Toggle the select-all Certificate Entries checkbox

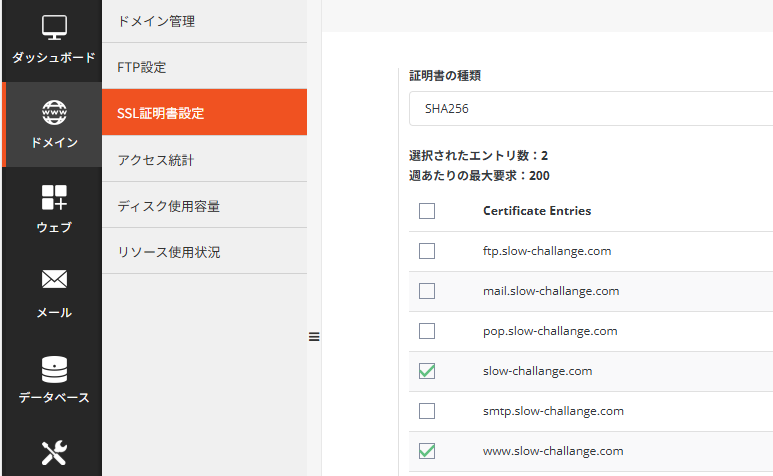click(x=427, y=211)
